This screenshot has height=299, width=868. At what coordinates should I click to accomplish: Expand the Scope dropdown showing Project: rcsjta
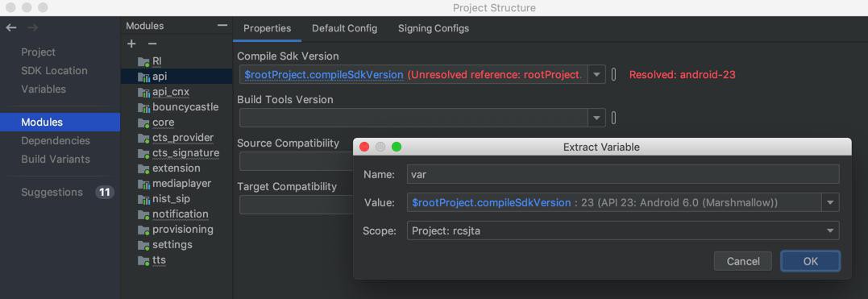tap(830, 230)
